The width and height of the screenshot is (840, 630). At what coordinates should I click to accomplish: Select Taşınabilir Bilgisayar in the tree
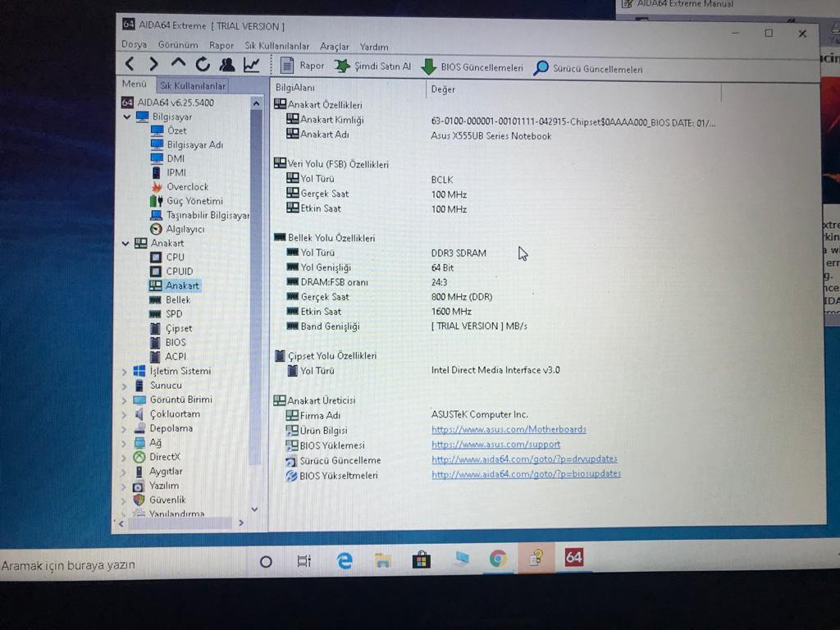pos(200,215)
